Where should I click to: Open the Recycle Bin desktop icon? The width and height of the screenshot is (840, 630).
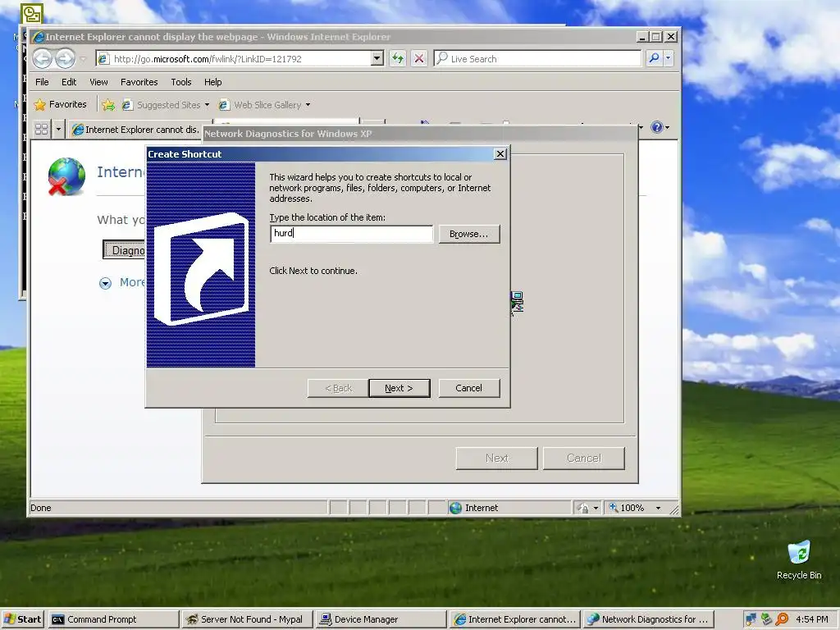point(799,560)
